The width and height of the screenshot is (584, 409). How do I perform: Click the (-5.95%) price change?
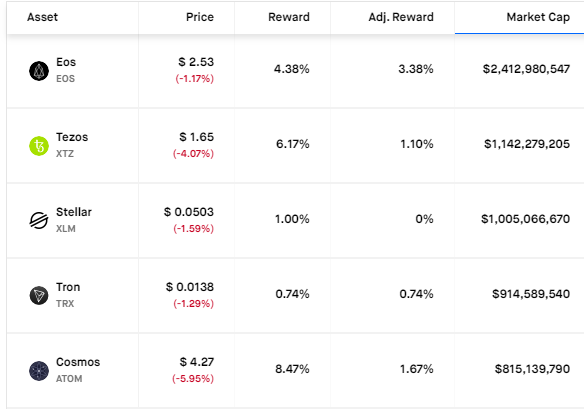tap(193, 378)
